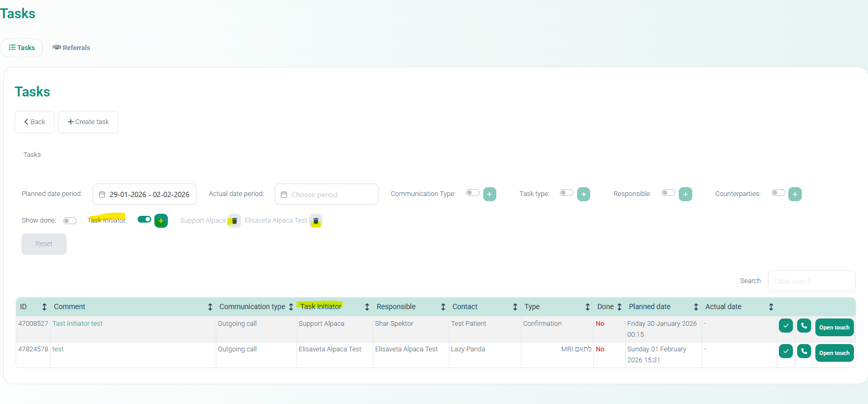Click plus icon beside Counterparties filter
Viewport: 868px width, 404px height.
[x=794, y=194]
